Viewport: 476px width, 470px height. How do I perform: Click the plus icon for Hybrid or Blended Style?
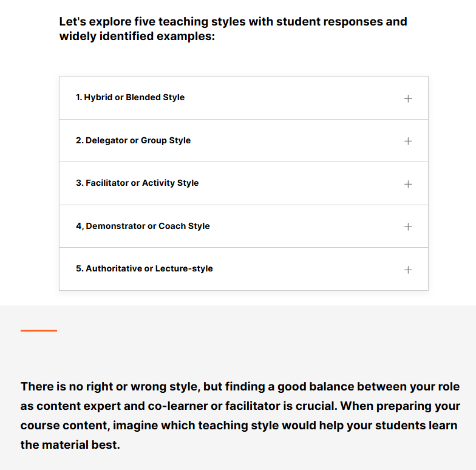tap(408, 98)
